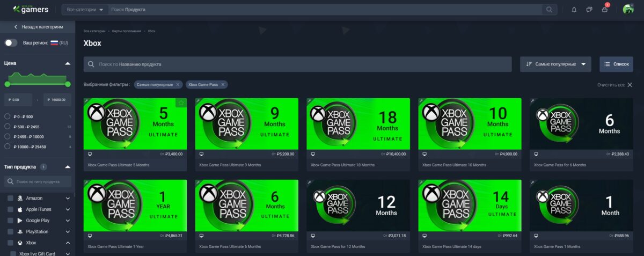
Task: Click the monitor icon on the Ultimate 5 Months card
Action: point(90,154)
